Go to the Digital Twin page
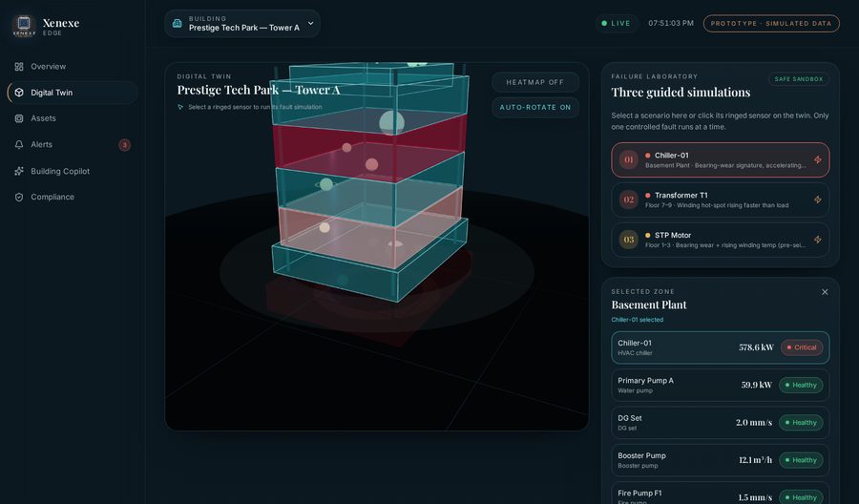 pyautogui.click(x=73, y=93)
